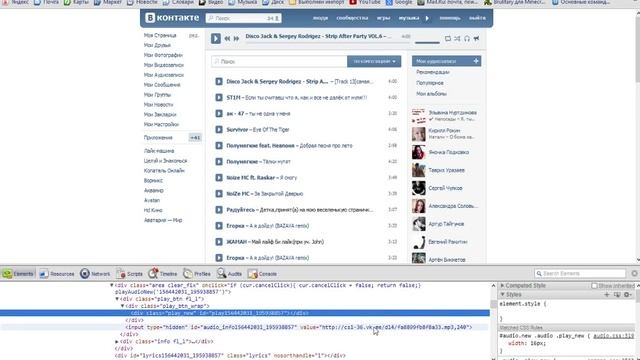
Task: Select the Рекомендации audio section
Action: click(433, 72)
